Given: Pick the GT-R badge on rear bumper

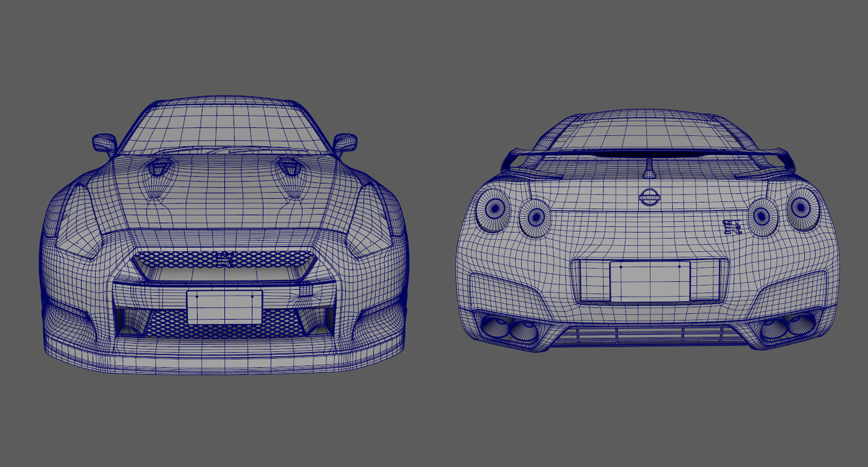Looking at the screenshot, I should pyautogui.click(x=732, y=227).
